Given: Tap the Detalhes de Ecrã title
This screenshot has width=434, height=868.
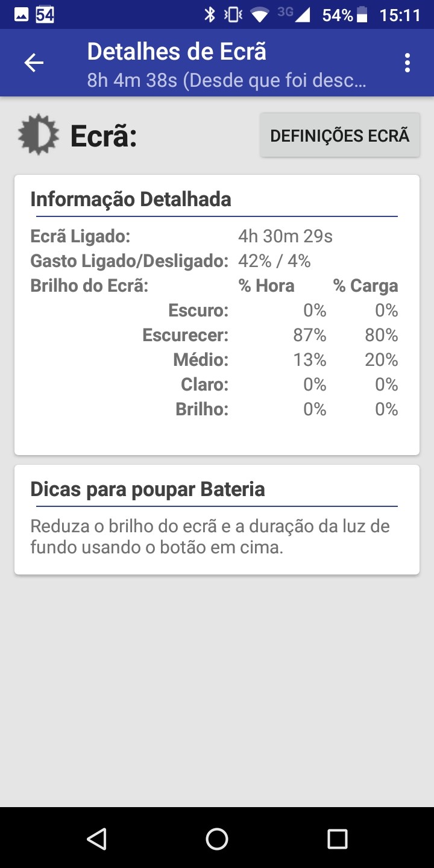Looking at the screenshot, I should 177,52.
